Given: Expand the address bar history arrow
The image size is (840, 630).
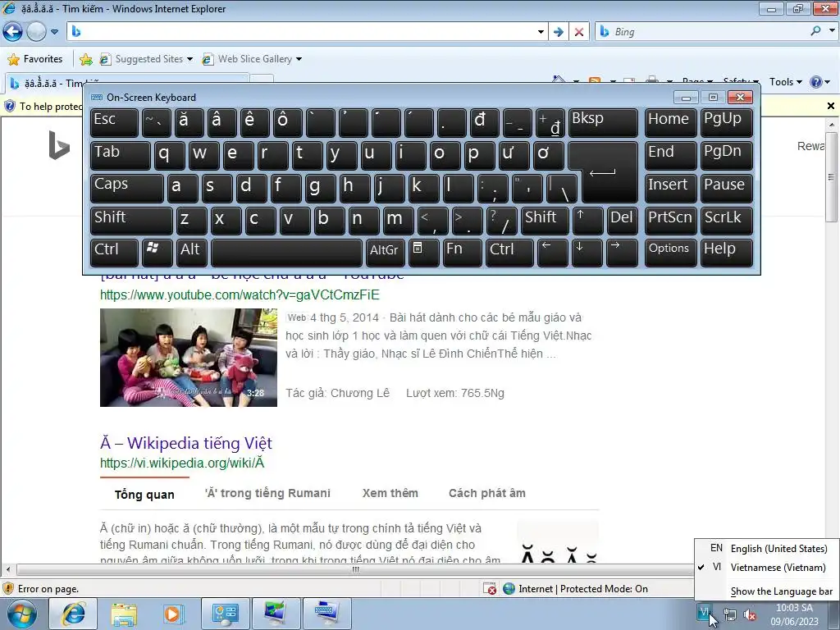Looking at the screenshot, I should click(541, 32).
